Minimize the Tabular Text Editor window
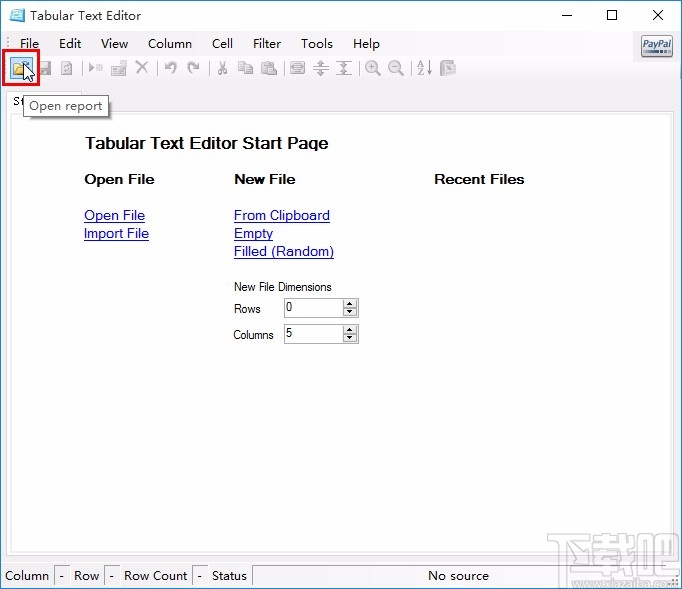The width and height of the screenshot is (682, 589). tap(567, 15)
